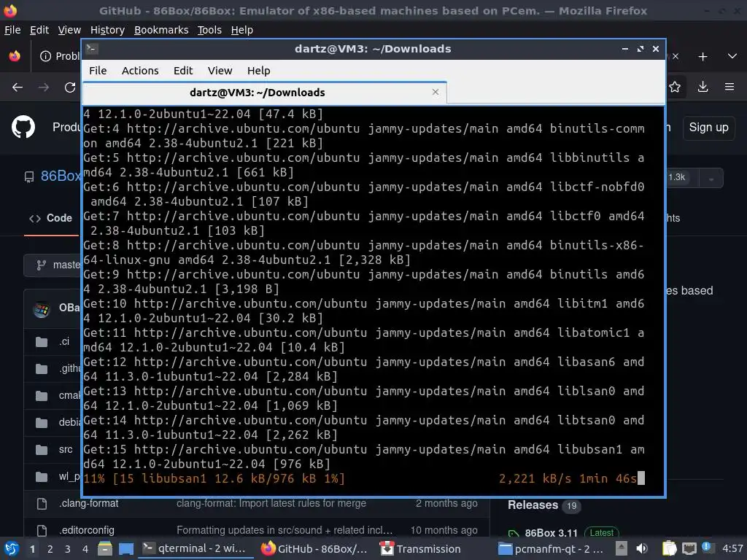Reload the Firefox page
Screen dimensions: 747x560
click(70, 87)
